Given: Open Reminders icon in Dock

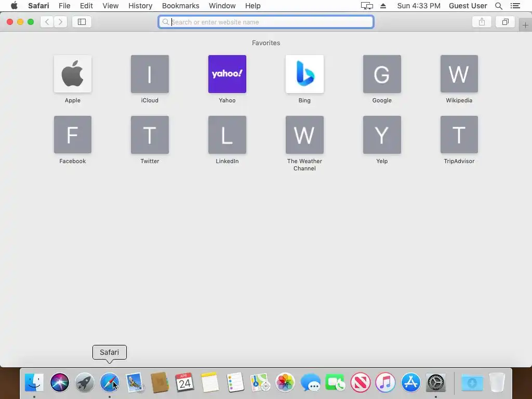Looking at the screenshot, I should pos(235,382).
